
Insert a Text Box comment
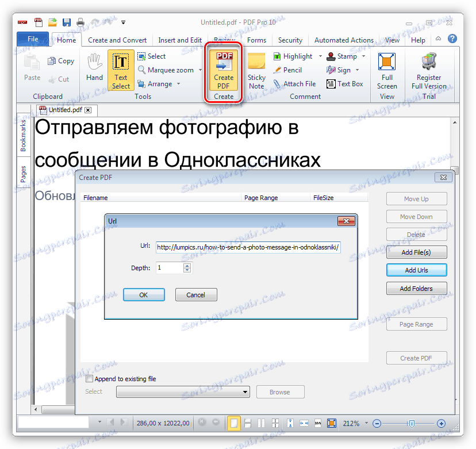(344, 84)
